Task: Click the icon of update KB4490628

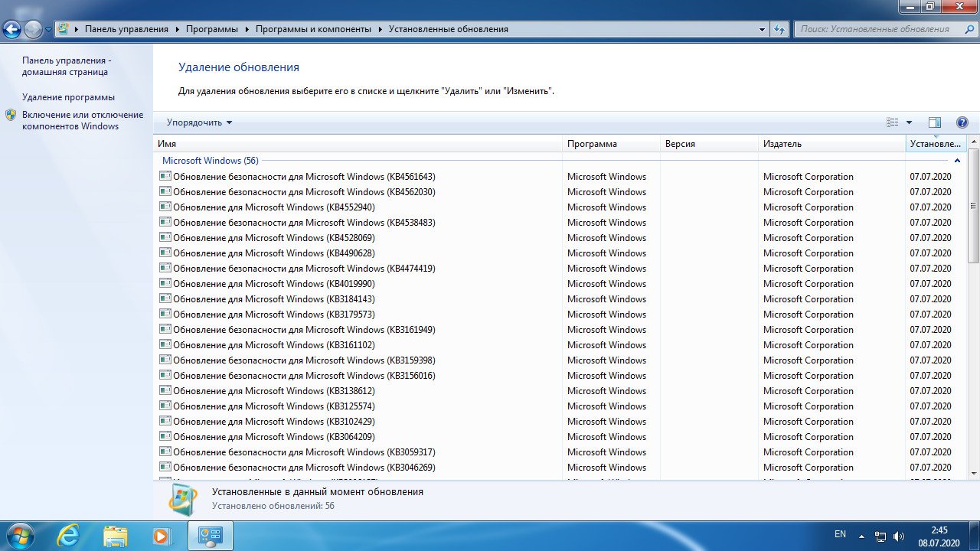Action: click(165, 253)
